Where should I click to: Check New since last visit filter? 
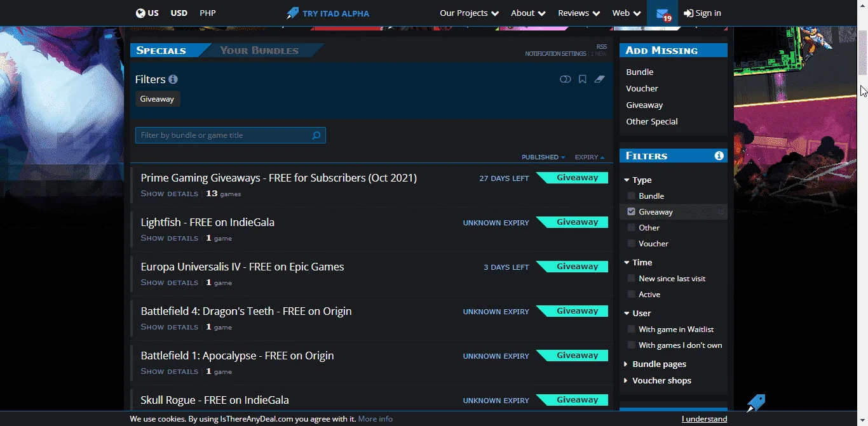(631, 278)
